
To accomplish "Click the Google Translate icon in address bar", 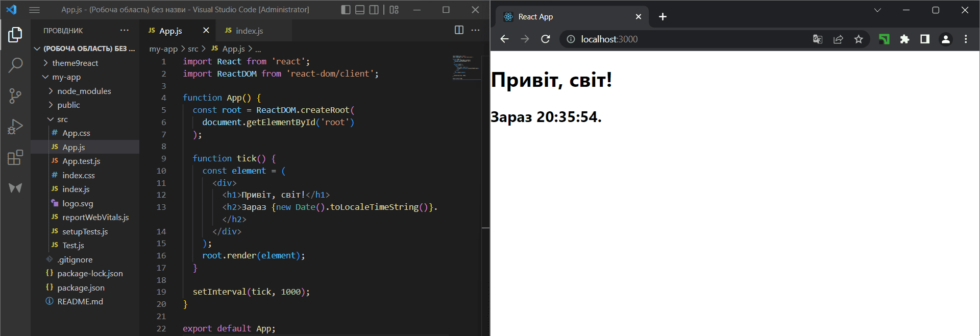I will pos(818,39).
